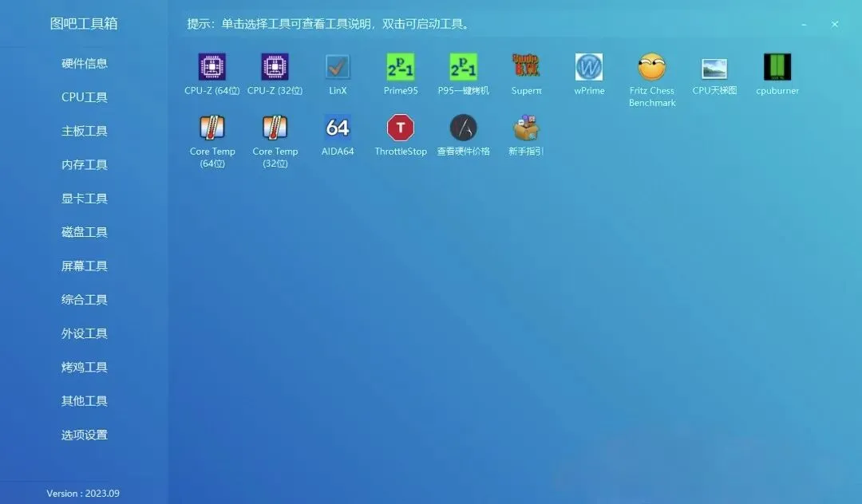Open the ThrottleStop utility
Image resolution: width=862 pixels, height=504 pixels.
[400, 128]
